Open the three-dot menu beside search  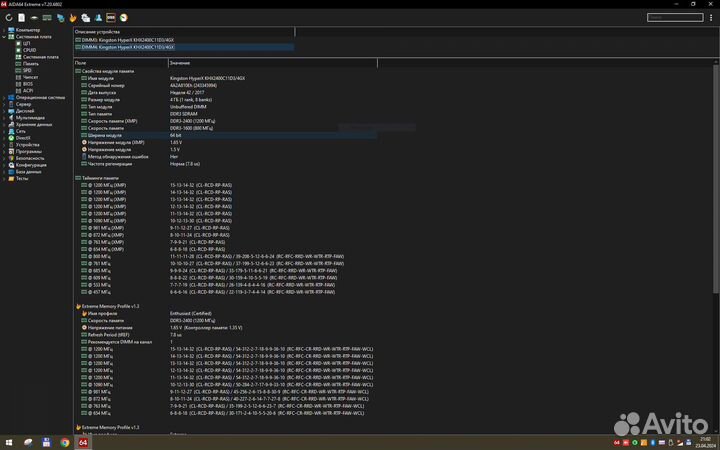click(x=711, y=18)
